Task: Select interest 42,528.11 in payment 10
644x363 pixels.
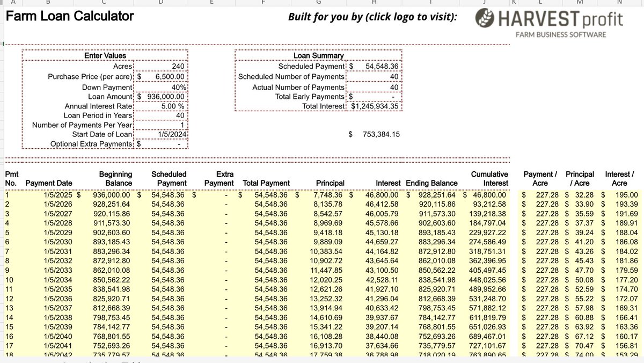Action: point(382,279)
